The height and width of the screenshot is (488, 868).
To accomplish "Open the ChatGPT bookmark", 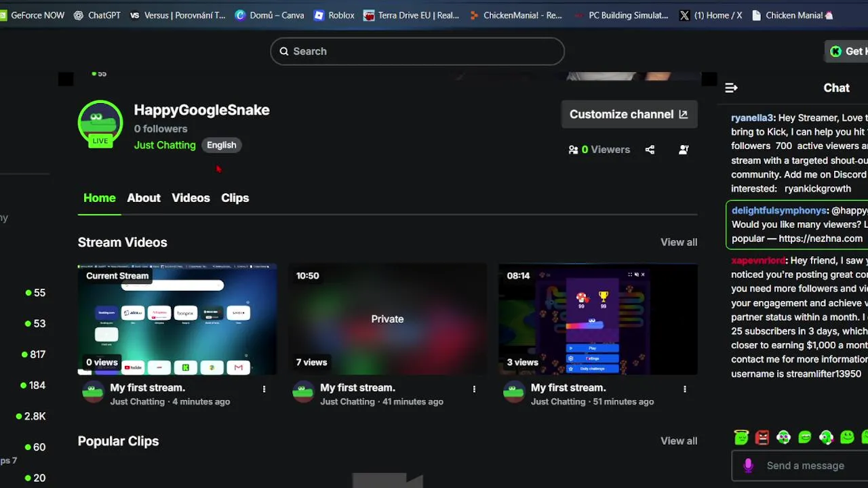I will pos(97,15).
